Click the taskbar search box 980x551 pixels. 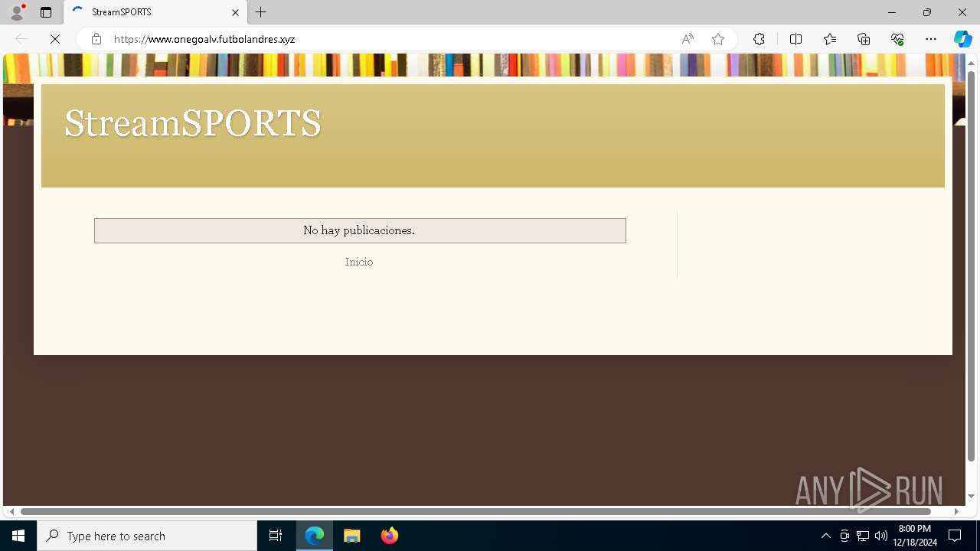click(147, 536)
